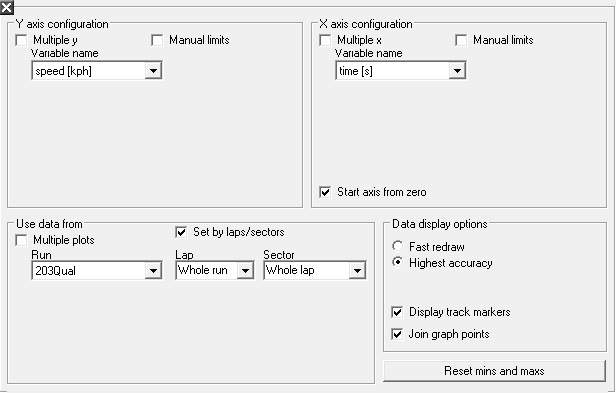The height and width of the screenshot is (393, 616).
Task: Toggle the Join graph points checkbox
Action: 397,334
